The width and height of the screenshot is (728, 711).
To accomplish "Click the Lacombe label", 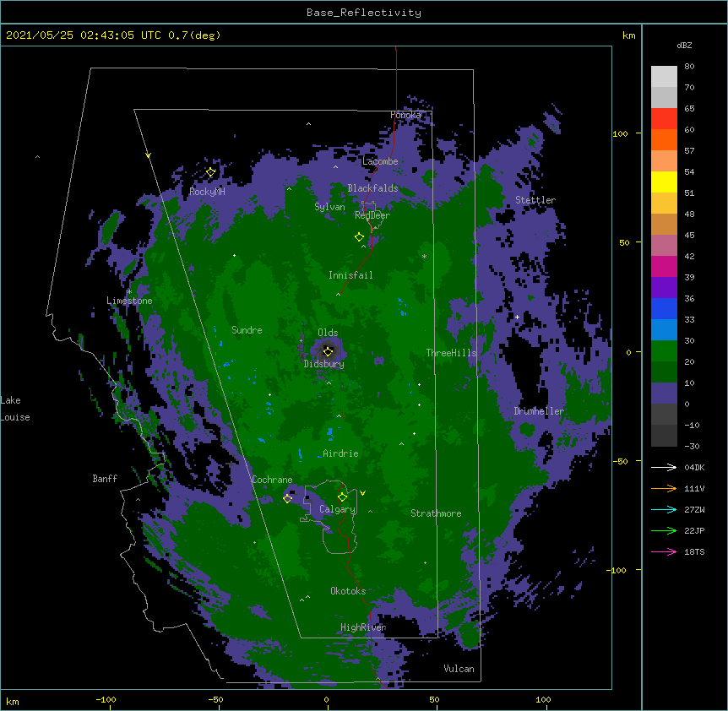I will pyautogui.click(x=380, y=161).
